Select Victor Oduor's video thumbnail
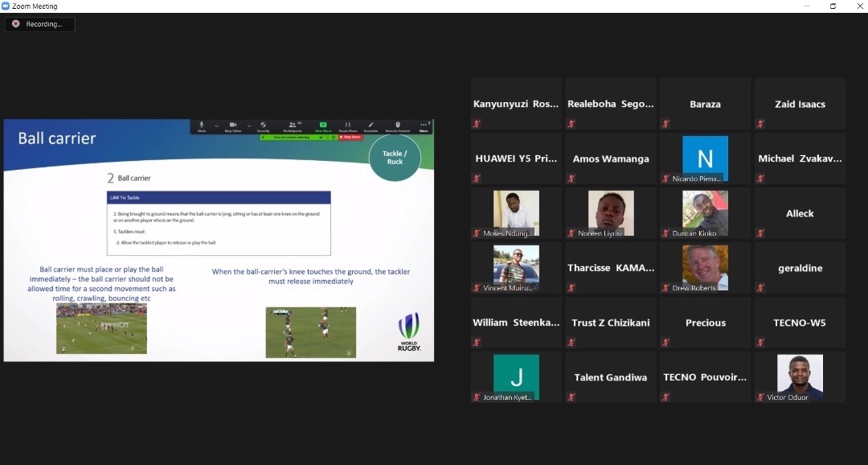 [800, 376]
